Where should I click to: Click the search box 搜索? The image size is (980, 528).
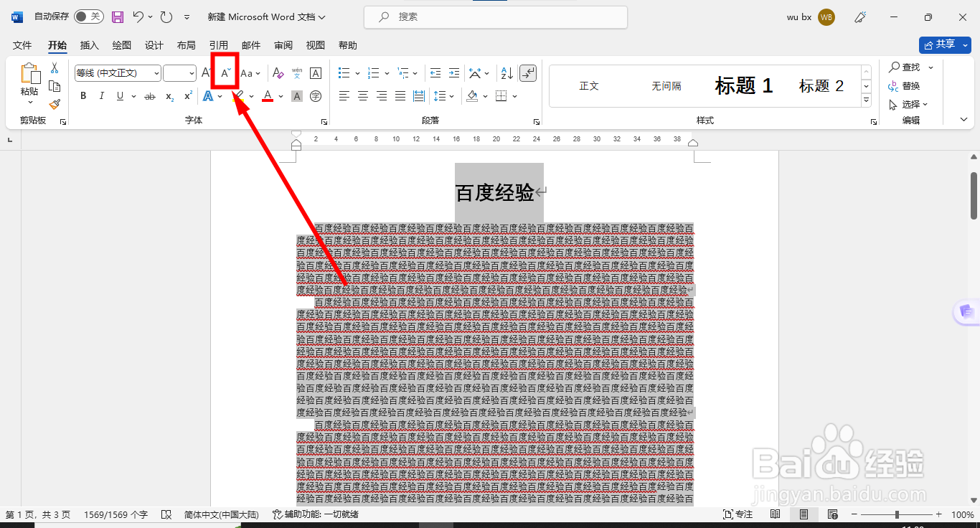tap(496, 16)
